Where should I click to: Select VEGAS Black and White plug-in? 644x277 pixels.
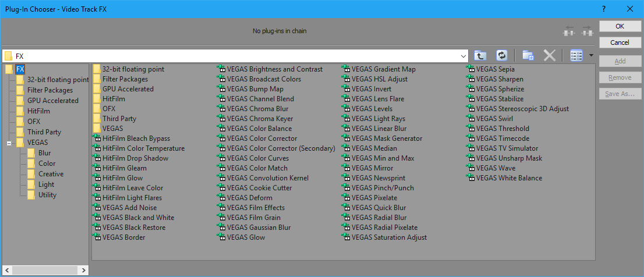(x=133, y=218)
